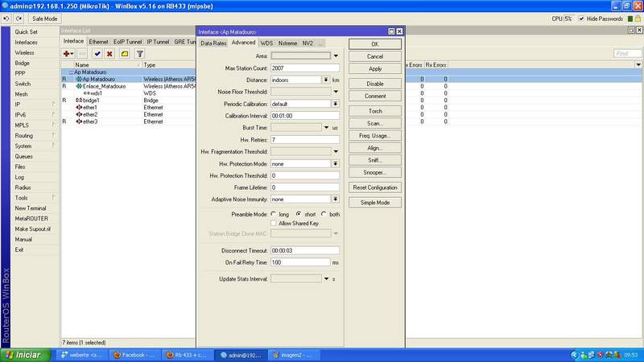
Task: Open the Adaptive Noise Immunity dropdown
Action: click(336, 199)
